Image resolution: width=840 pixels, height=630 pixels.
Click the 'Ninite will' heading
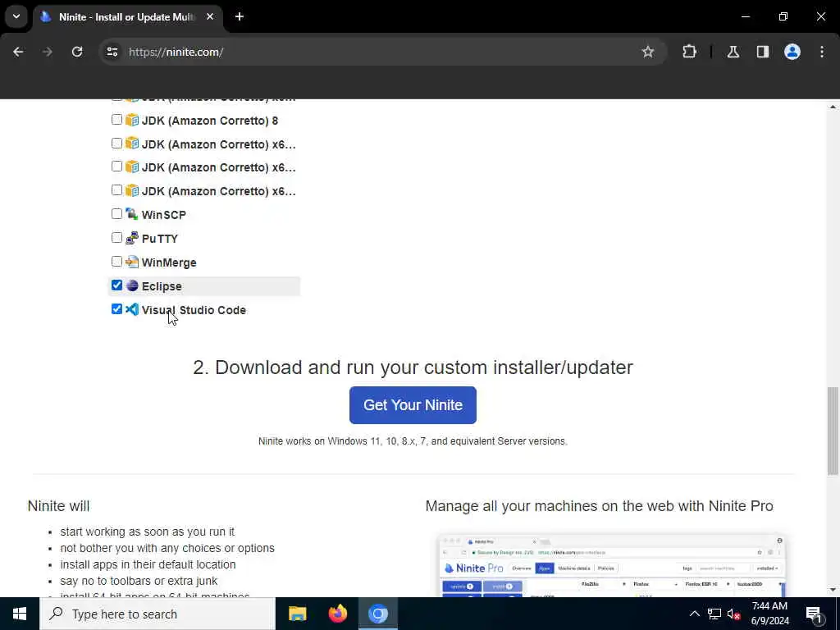click(58, 506)
